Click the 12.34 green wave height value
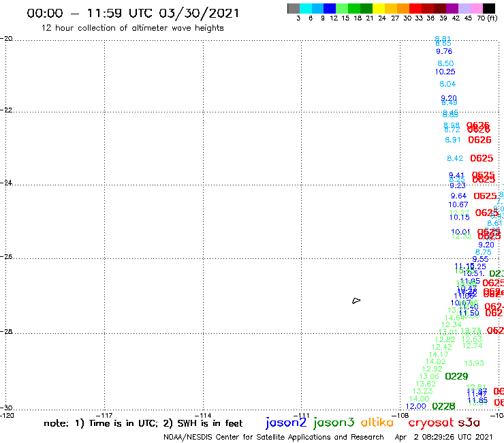This screenshot has height=443, width=504. tap(452, 324)
